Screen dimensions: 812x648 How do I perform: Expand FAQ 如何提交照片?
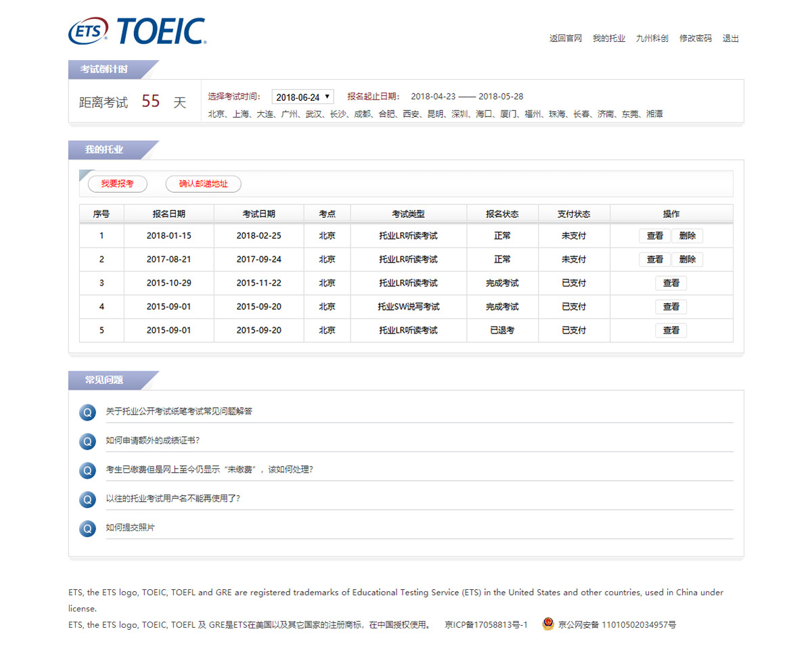coord(130,528)
